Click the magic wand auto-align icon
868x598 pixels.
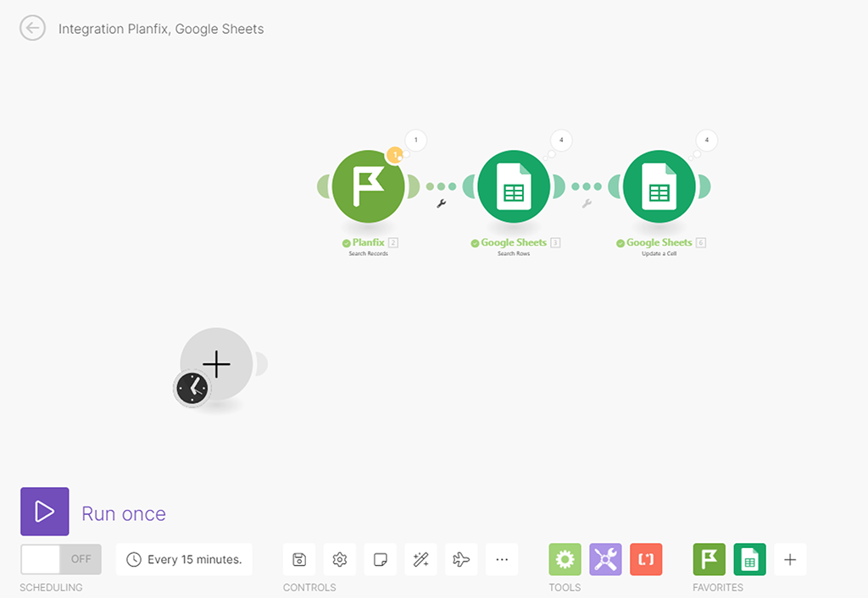(420, 559)
